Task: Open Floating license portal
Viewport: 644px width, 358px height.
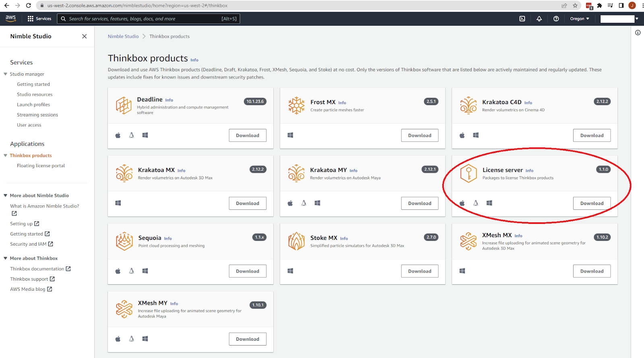Action: tap(41, 166)
